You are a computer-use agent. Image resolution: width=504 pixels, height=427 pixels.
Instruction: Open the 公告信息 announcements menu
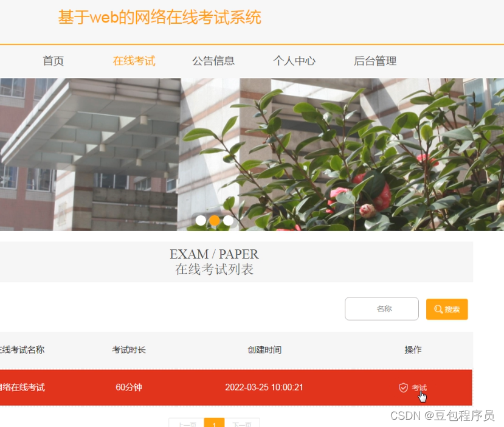(214, 61)
